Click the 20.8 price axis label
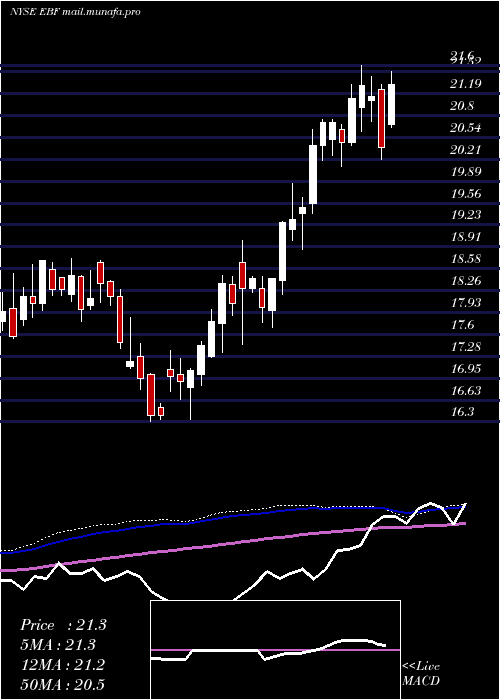 coord(462,106)
